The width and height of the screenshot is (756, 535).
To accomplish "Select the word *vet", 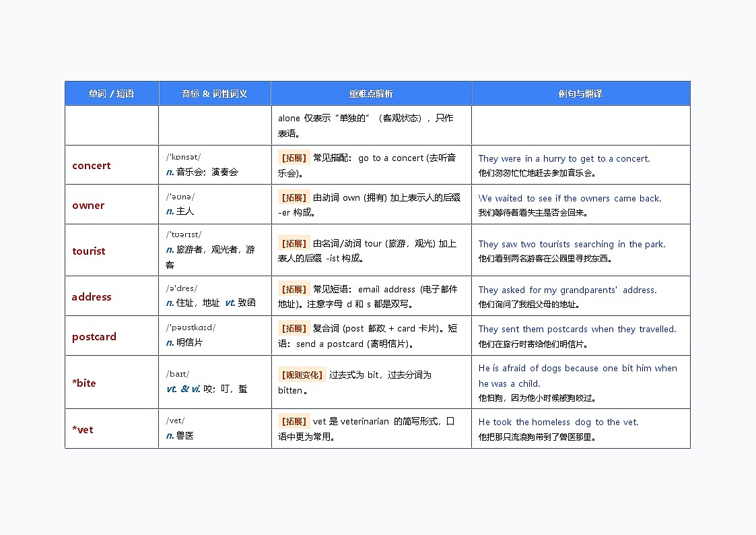I will 82,430.
